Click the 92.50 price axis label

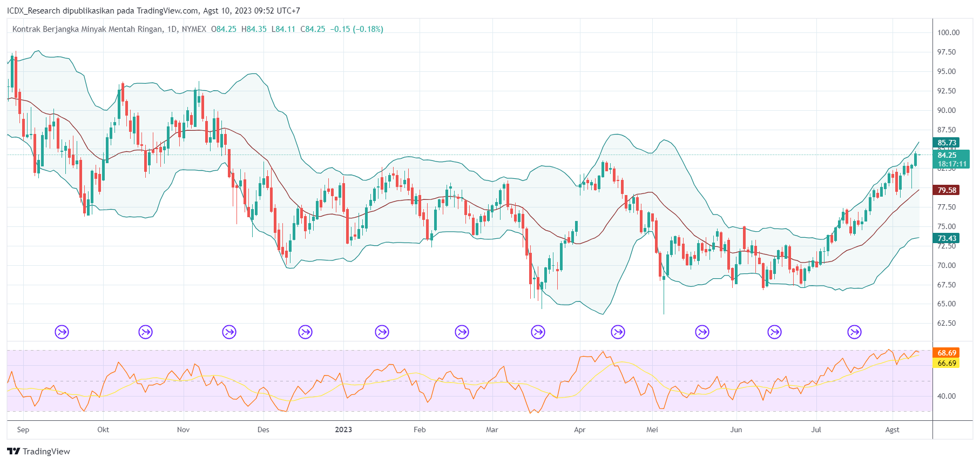947,91
